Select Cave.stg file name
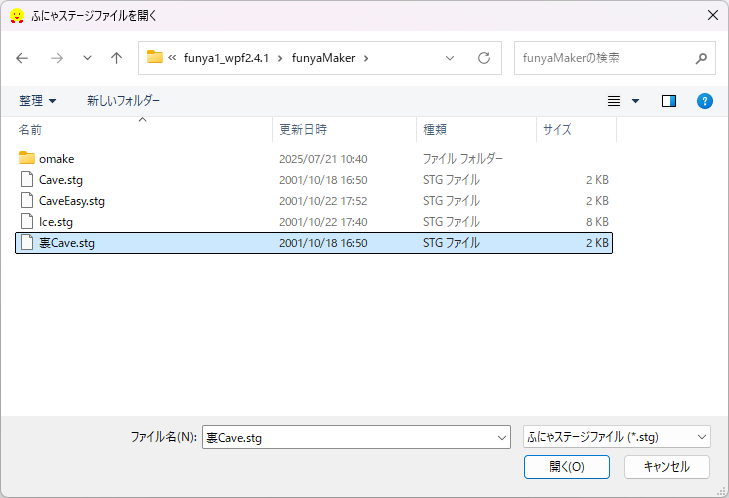 [61, 180]
